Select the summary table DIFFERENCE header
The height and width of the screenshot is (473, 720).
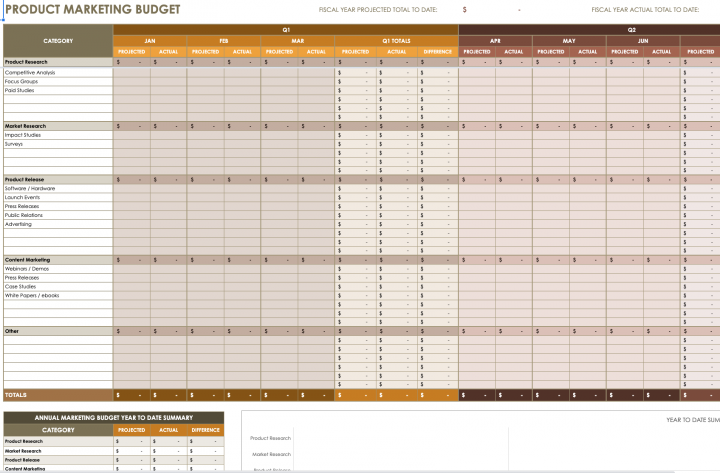click(205, 430)
